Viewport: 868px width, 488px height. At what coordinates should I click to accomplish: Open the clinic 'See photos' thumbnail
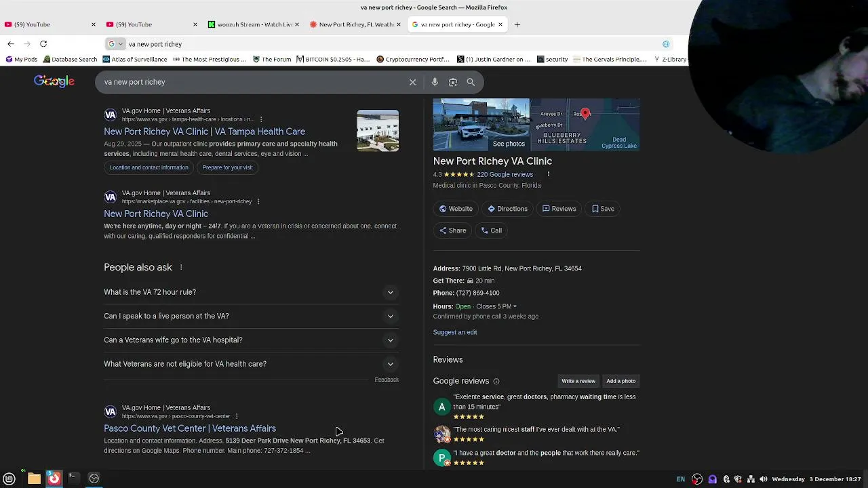click(481, 125)
